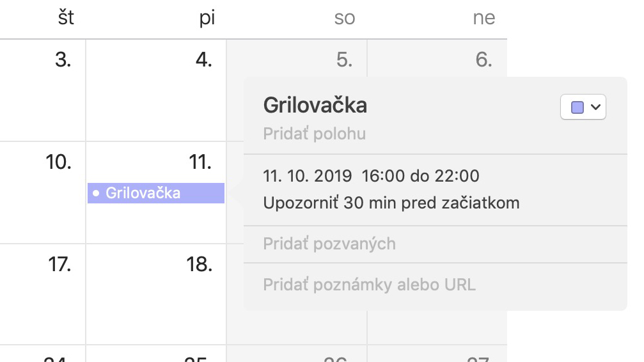Click Pridať pozvaných to add invitees

pos(329,244)
